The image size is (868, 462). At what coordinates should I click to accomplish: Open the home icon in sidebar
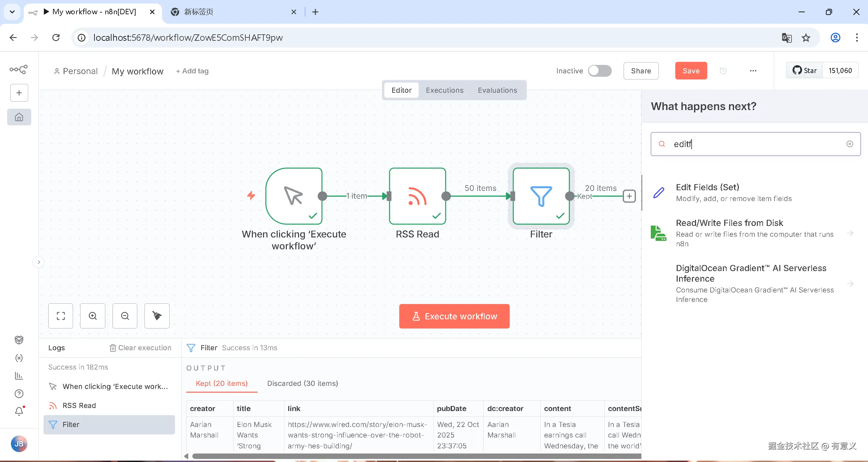click(x=19, y=117)
